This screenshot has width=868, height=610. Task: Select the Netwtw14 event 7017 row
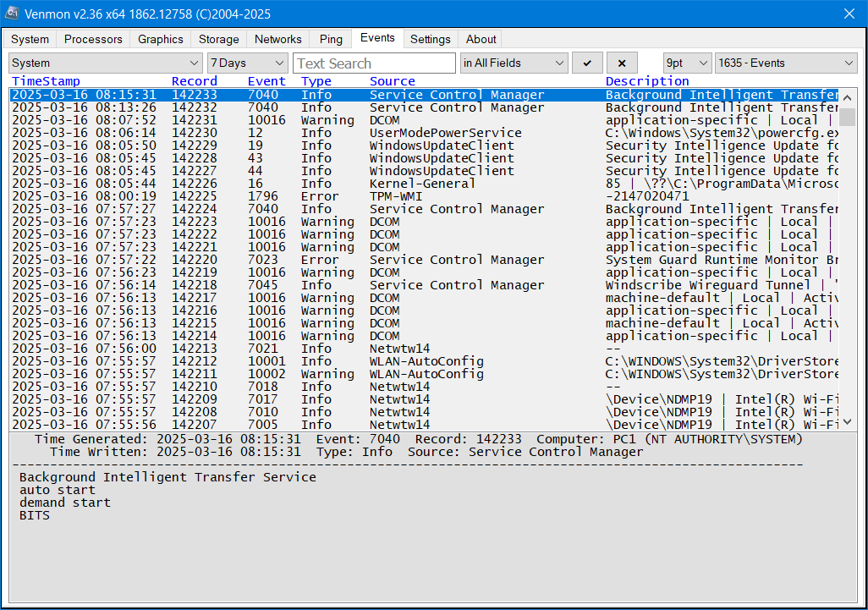[424, 400]
